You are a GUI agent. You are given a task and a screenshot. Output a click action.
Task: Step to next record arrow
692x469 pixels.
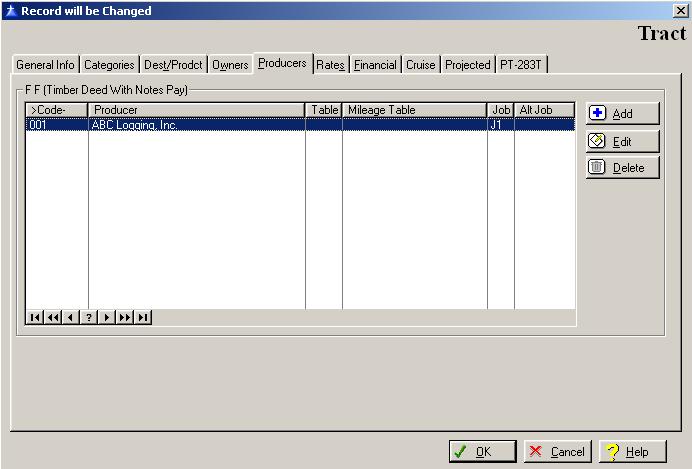pyautogui.click(x=107, y=317)
